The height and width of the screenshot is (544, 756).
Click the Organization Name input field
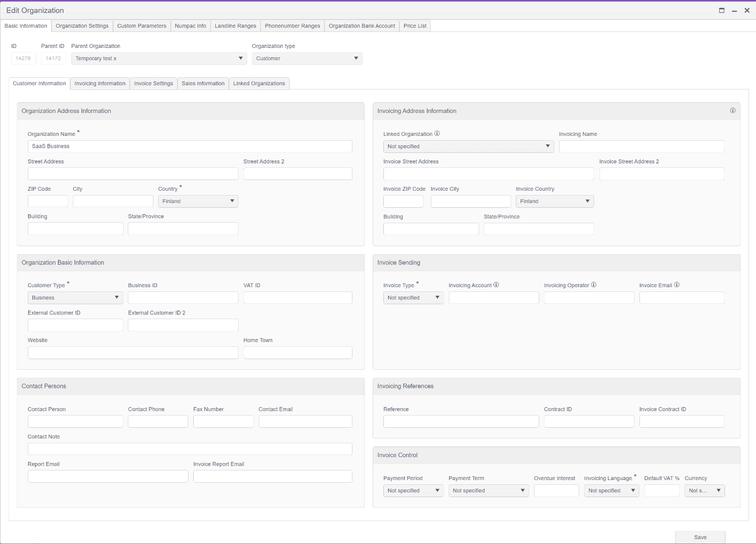tap(190, 147)
